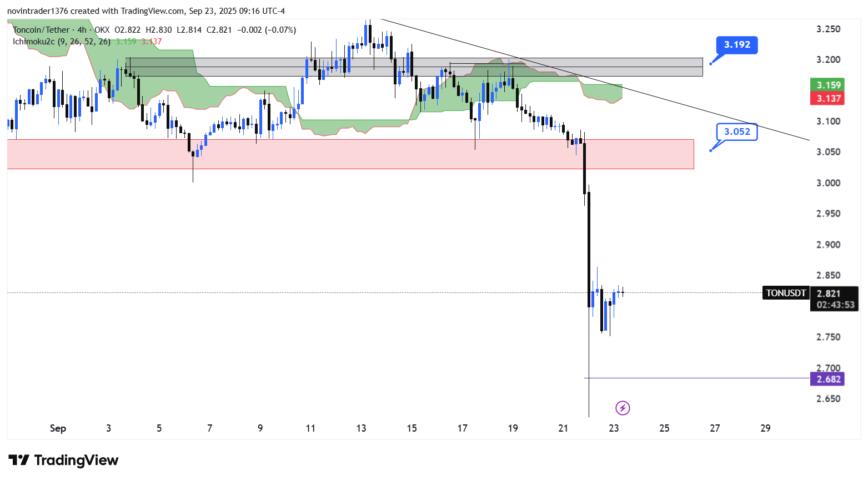Select the pink support zone rectangle
Viewport: 868px width, 481px height.
(350, 154)
